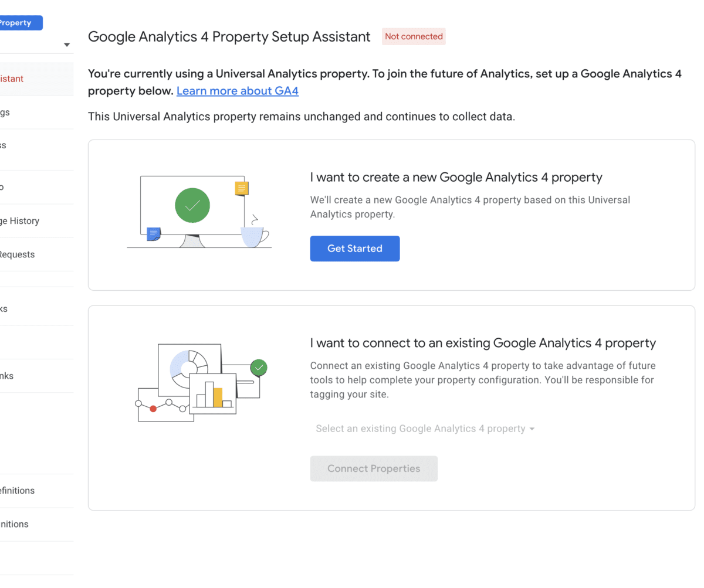The image size is (704, 588).
Task: Open the existing Google Analytics 4 property dropdown
Action: (425, 429)
